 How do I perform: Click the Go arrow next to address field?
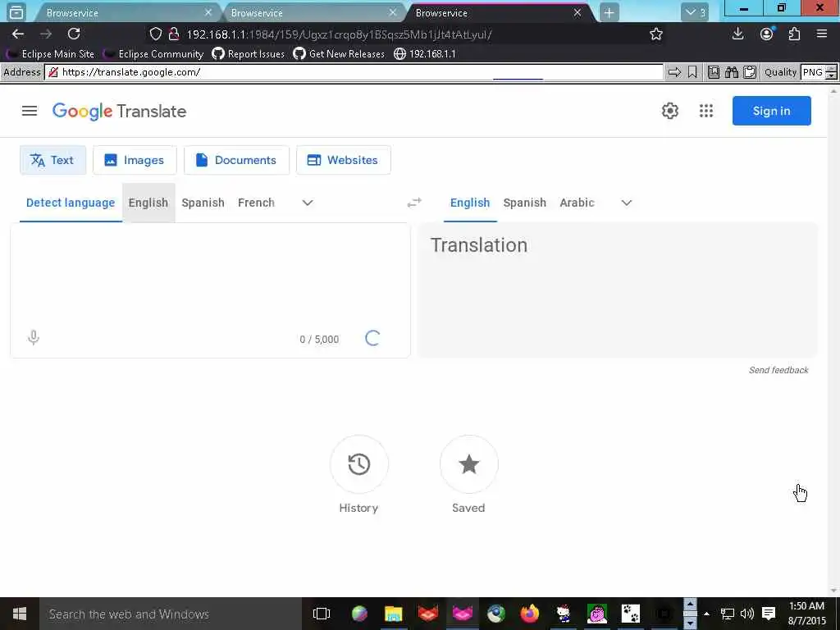pyautogui.click(x=674, y=72)
